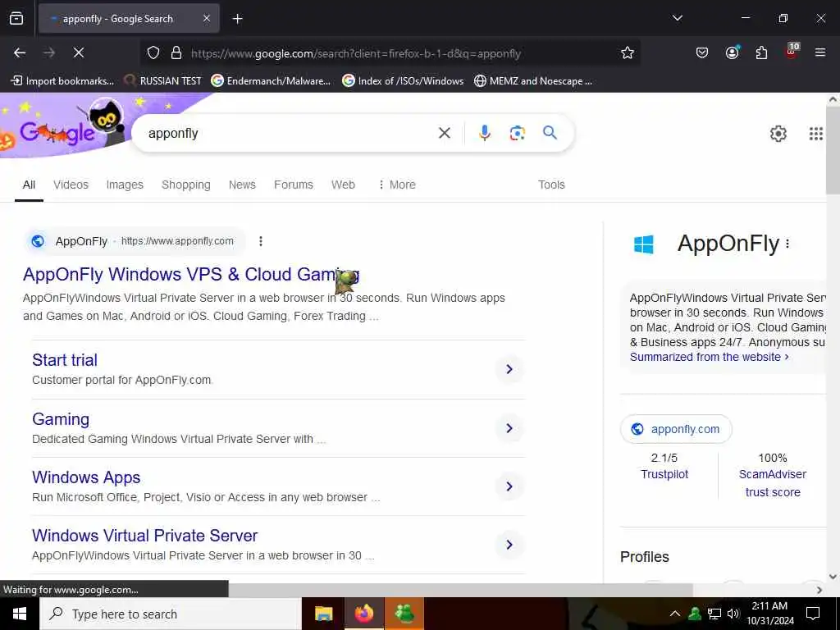Viewport: 840px width, 630px height.
Task: Follow Summarized from the website link
Action: click(x=709, y=357)
